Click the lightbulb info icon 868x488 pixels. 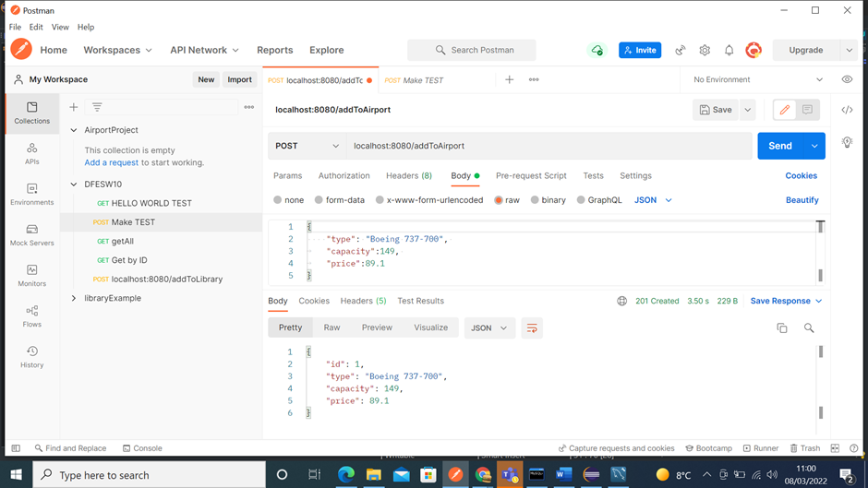click(847, 142)
